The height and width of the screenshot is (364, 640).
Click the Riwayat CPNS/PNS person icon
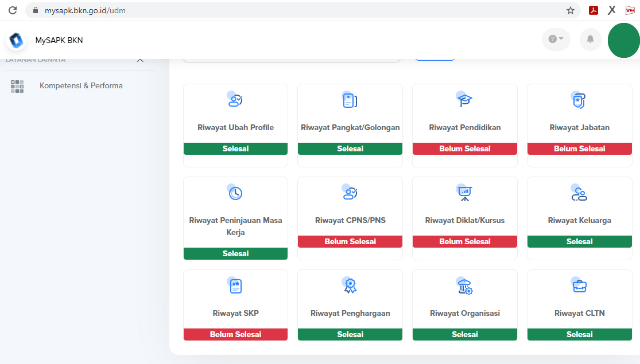[x=350, y=193]
